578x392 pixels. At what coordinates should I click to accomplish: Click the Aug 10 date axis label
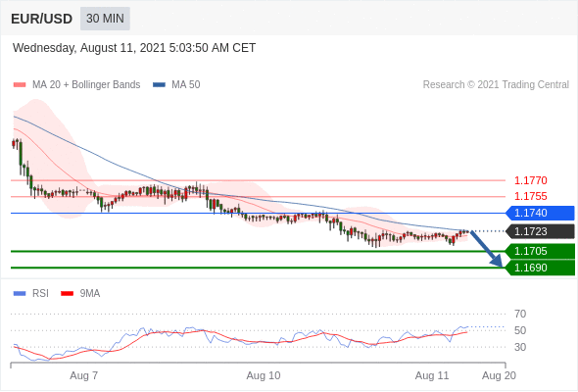264,375
